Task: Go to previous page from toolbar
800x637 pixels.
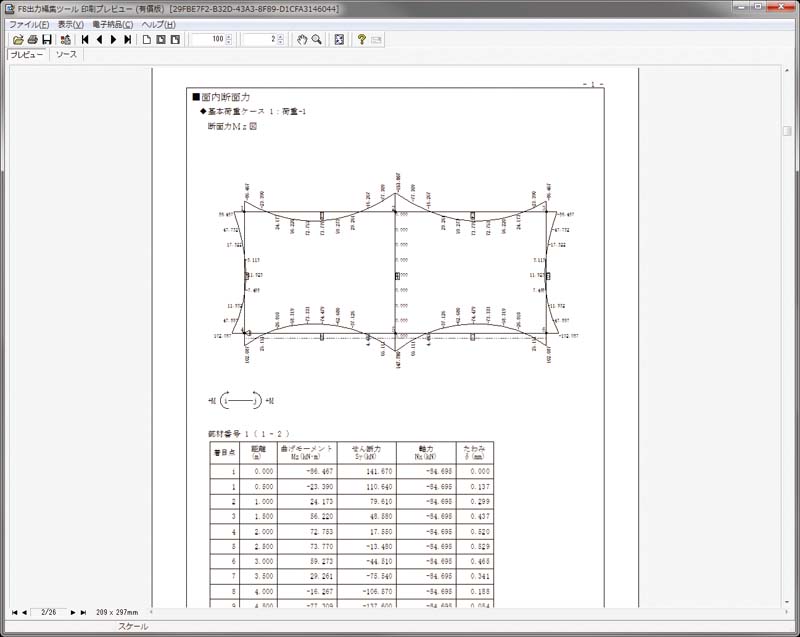Action: click(99, 39)
